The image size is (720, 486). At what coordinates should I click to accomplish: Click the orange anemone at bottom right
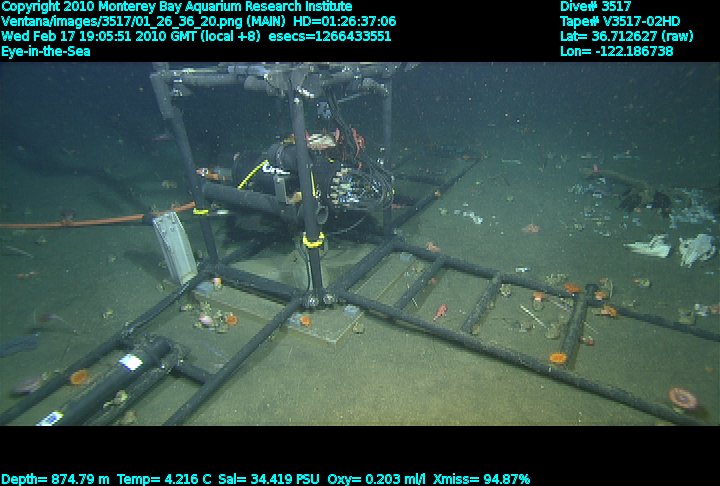click(x=683, y=398)
